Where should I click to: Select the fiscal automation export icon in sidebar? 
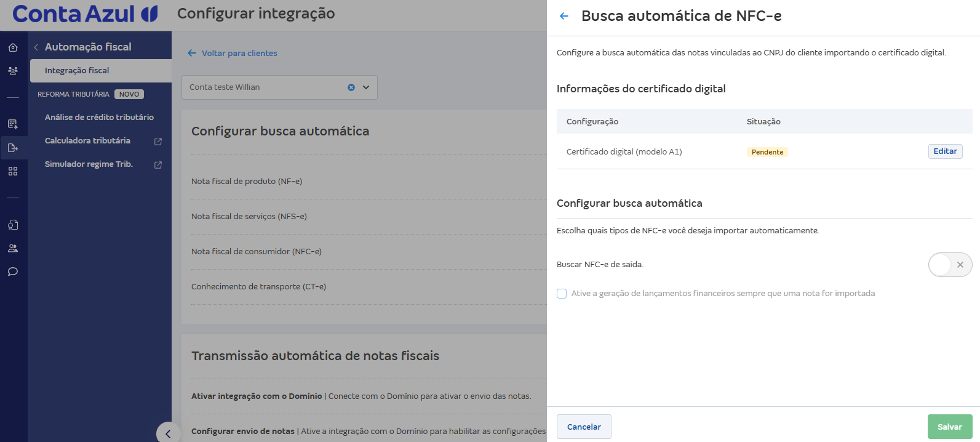(13, 148)
